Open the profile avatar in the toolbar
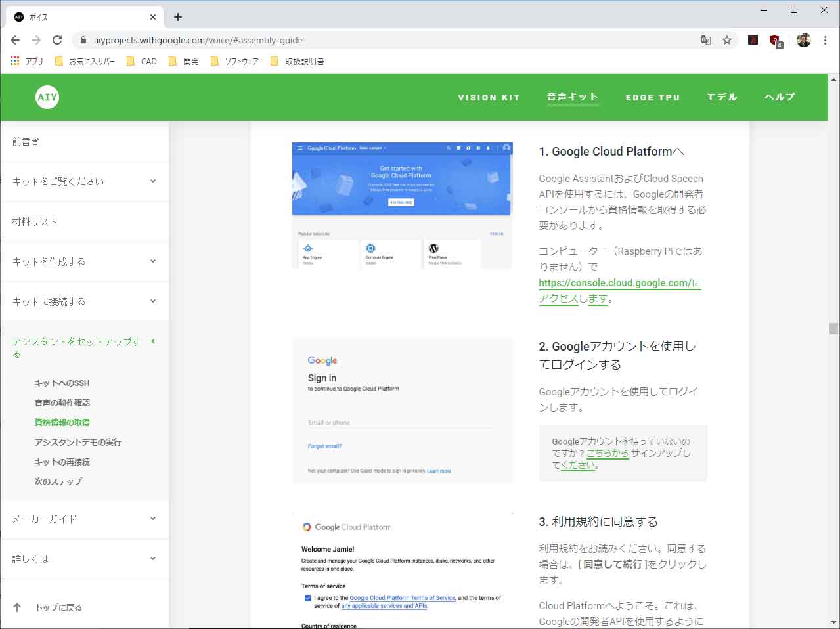This screenshot has height=629, width=840. pos(803,40)
